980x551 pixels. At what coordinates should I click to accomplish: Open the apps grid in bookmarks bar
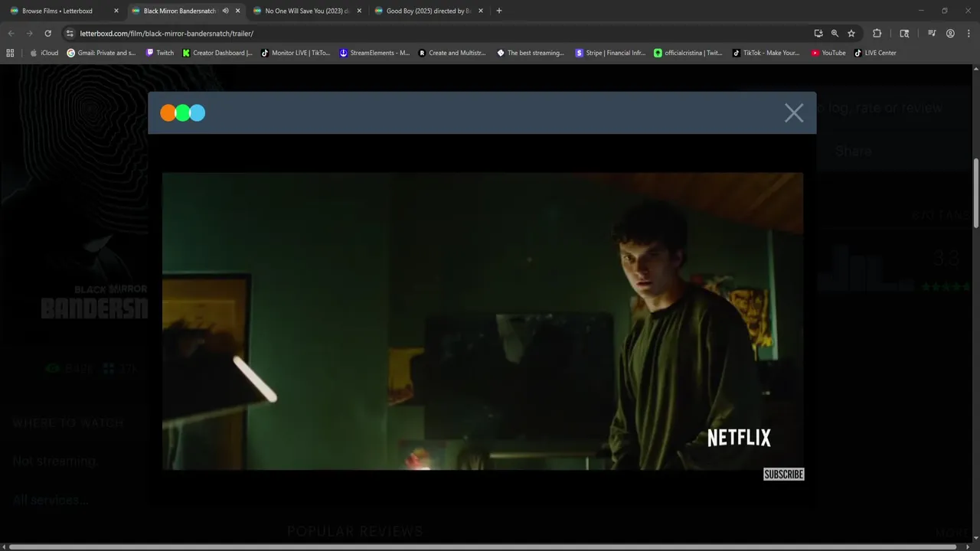(10, 53)
